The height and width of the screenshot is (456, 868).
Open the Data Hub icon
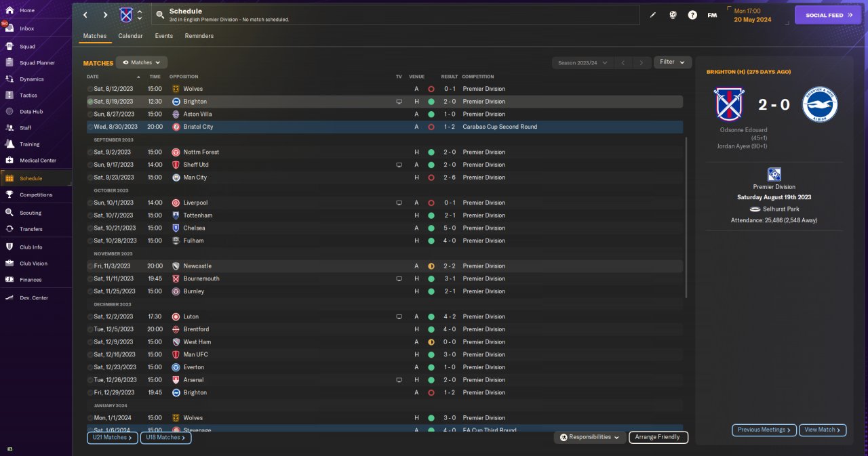point(9,112)
